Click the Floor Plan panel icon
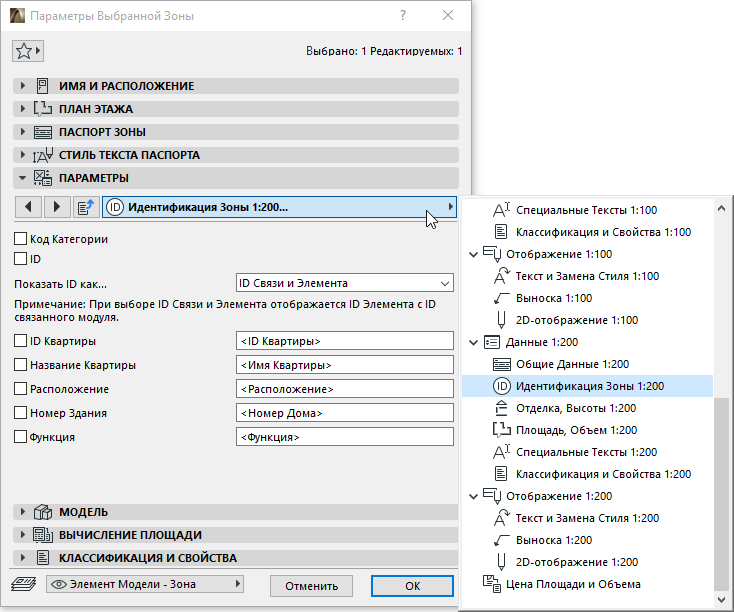This screenshot has width=734, height=612. pyautogui.click(x=43, y=109)
